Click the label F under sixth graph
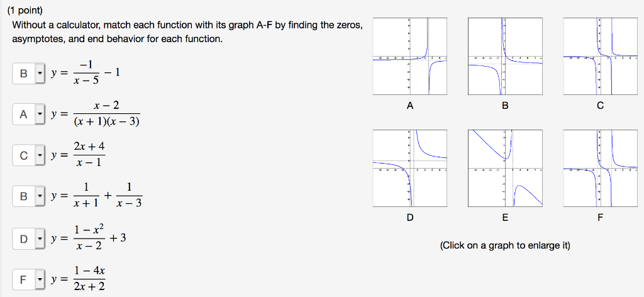 click(x=601, y=218)
